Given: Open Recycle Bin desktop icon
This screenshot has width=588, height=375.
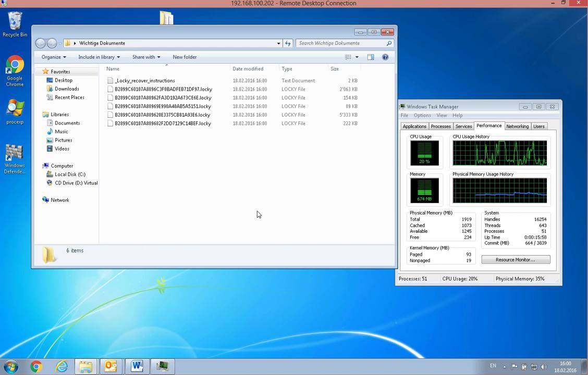Looking at the screenshot, I should pyautogui.click(x=15, y=24).
